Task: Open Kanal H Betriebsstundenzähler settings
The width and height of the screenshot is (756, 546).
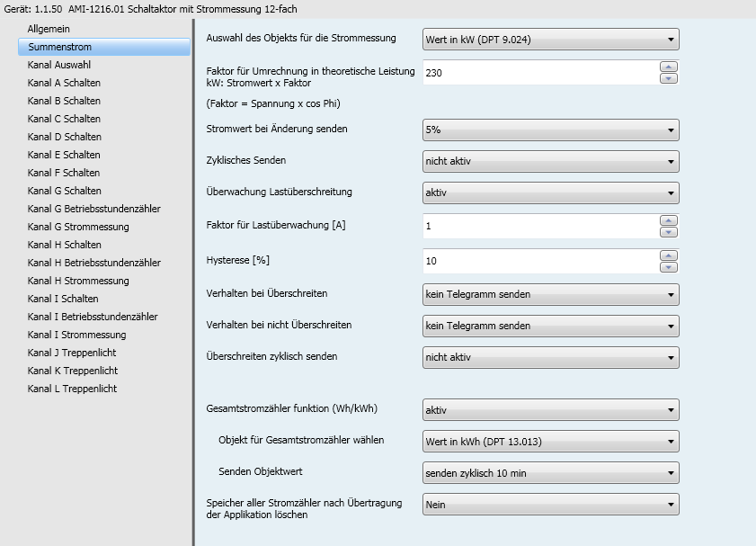Action: point(94,263)
